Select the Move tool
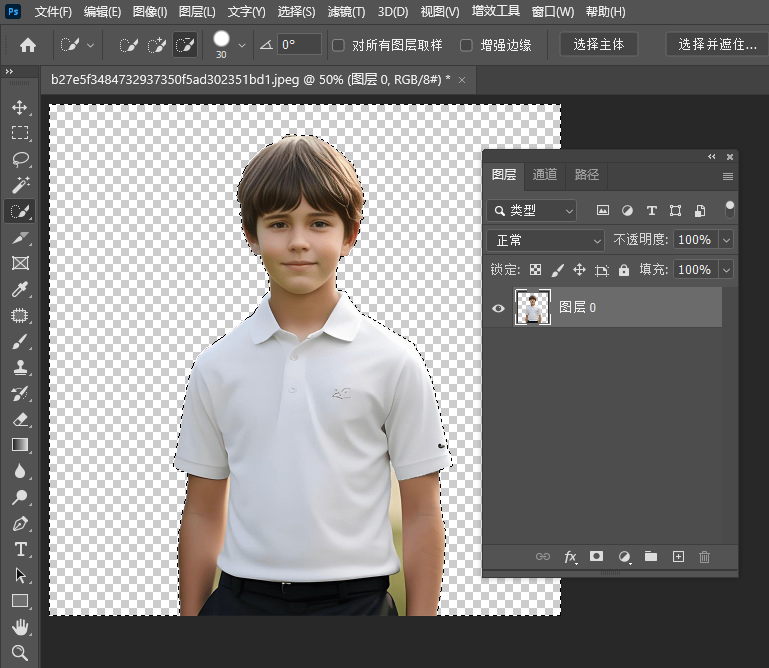Screen dimensions: 769x668 coord(20,107)
